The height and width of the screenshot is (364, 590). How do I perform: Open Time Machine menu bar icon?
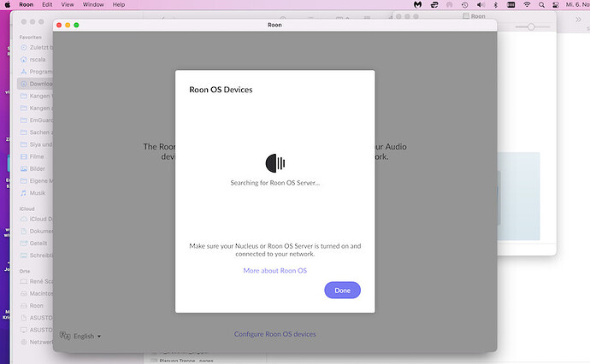(x=464, y=5)
